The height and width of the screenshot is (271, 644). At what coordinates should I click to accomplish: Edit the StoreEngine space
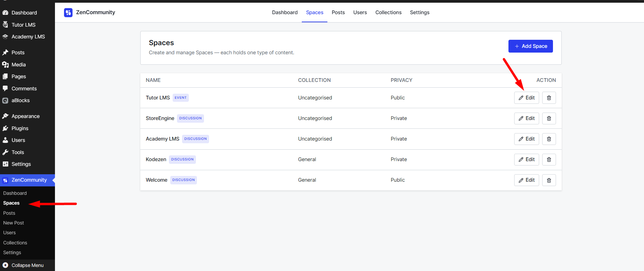[527, 118]
